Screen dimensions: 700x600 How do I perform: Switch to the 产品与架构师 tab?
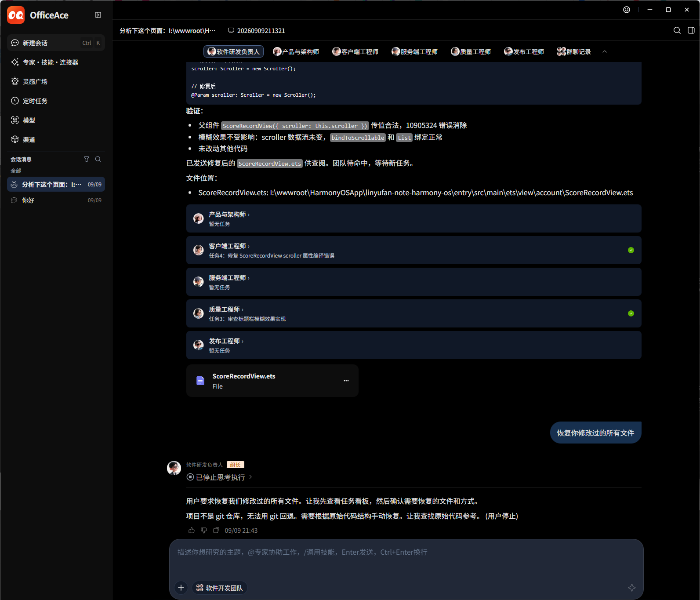click(296, 51)
